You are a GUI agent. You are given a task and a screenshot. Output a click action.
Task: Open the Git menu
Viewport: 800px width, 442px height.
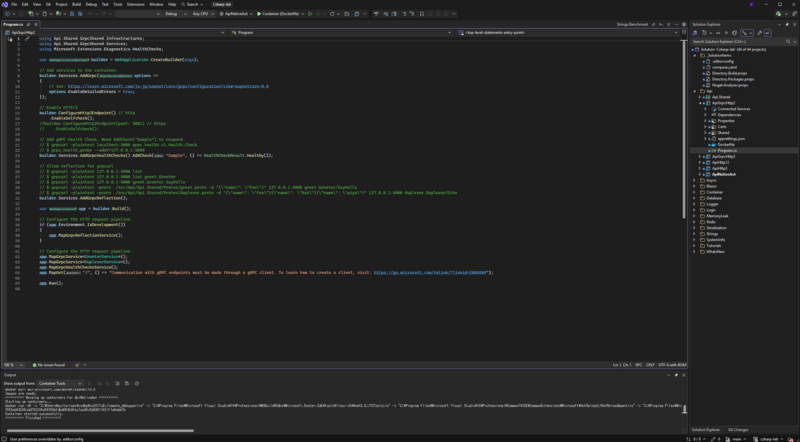48,4
